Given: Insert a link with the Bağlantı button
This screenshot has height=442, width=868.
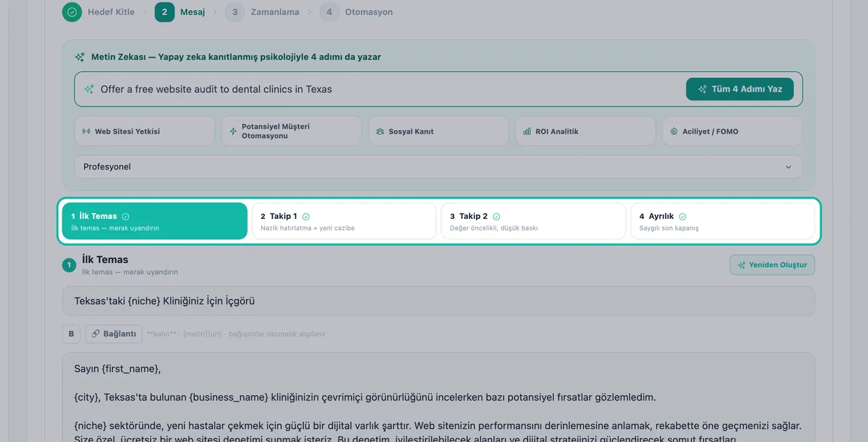Looking at the screenshot, I should [x=114, y=334].
